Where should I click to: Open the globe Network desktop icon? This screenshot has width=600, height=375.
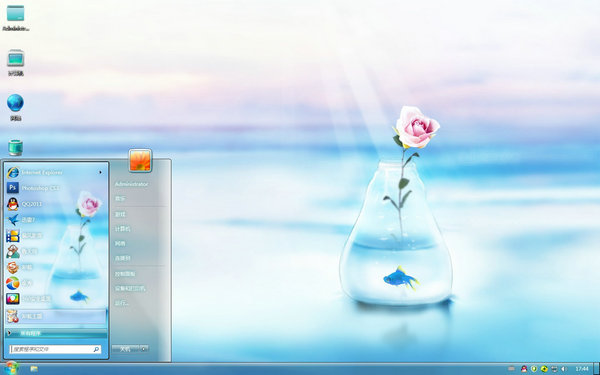[15, 107]
